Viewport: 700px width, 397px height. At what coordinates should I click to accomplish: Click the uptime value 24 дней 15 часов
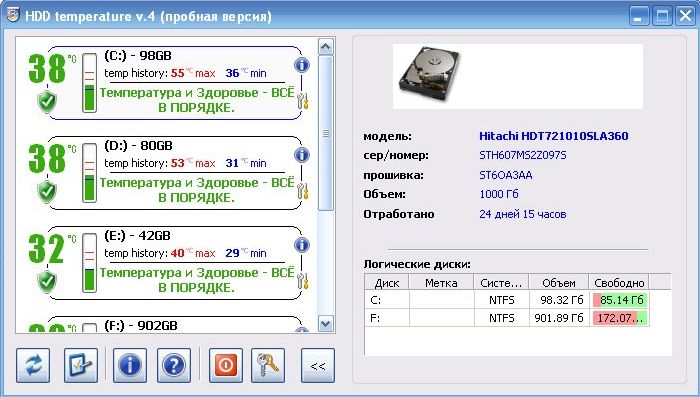click(523, 214)
